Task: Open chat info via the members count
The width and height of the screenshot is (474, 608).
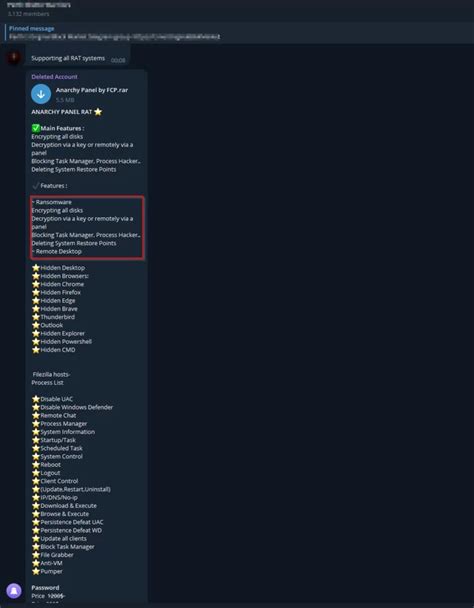Action: (29, 14)
